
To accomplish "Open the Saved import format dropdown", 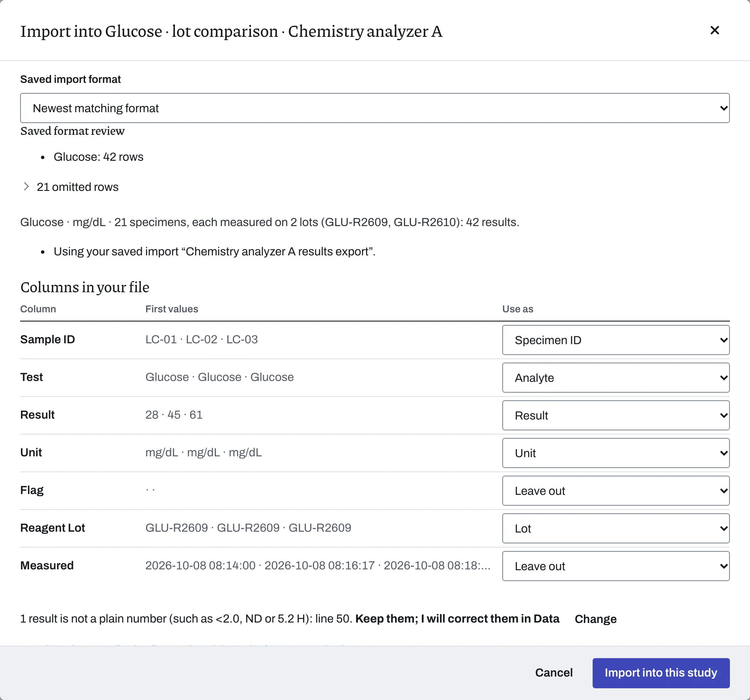I will point(375,108).
